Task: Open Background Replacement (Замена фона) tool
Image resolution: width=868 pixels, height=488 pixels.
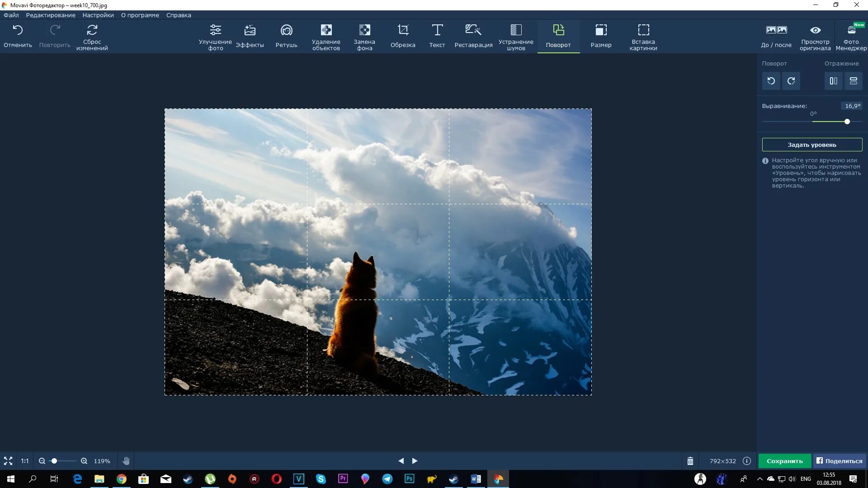Action: click(x=364, y=37)
